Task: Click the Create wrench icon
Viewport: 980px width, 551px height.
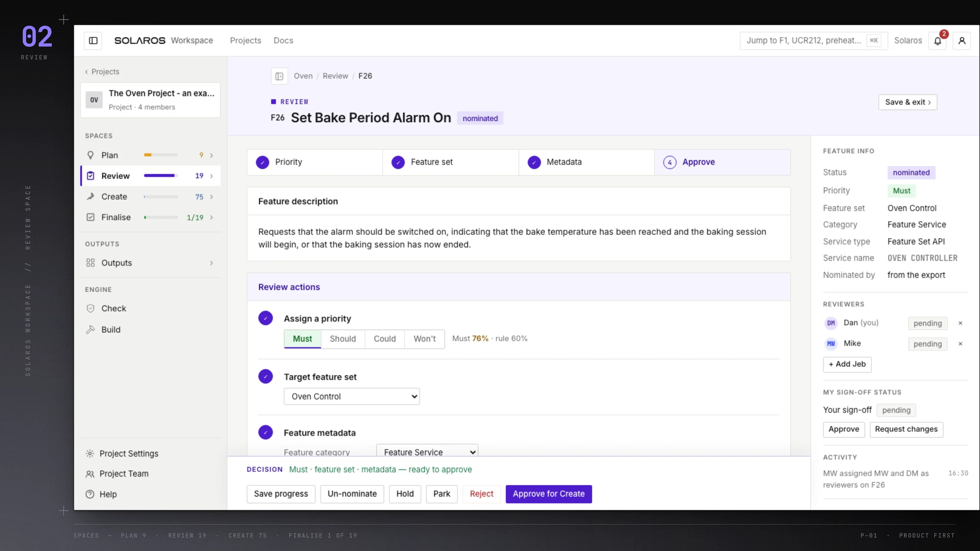Action: [91, 197]
